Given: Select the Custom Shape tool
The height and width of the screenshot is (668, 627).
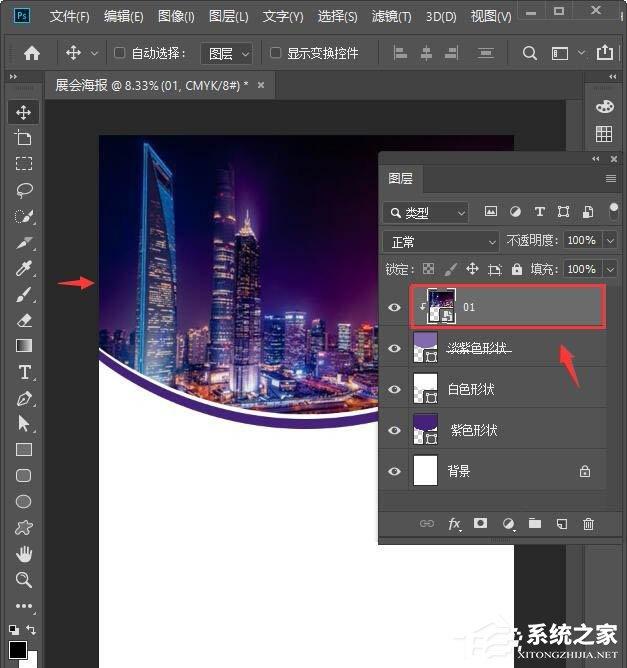Looking at the screenshot, I should [23, 527].
